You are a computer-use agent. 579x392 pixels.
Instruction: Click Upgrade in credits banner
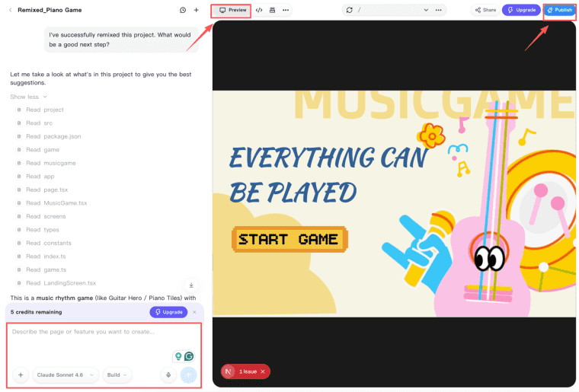click(168, 312)
